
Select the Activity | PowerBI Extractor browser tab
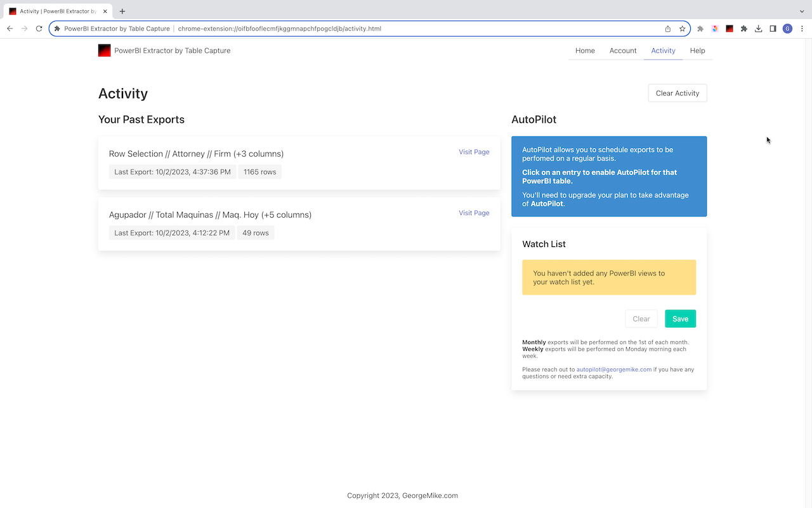[x=57, y=11]
